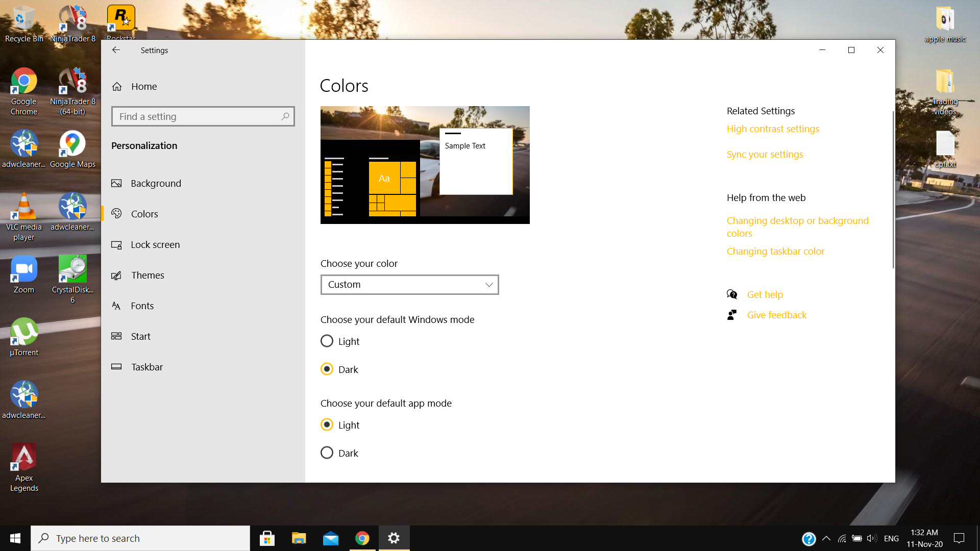Viewport: 980px width, 551px height.
Task: Select Light for default Windows mode
Action: pyautogui.click(x=340, y=341)
